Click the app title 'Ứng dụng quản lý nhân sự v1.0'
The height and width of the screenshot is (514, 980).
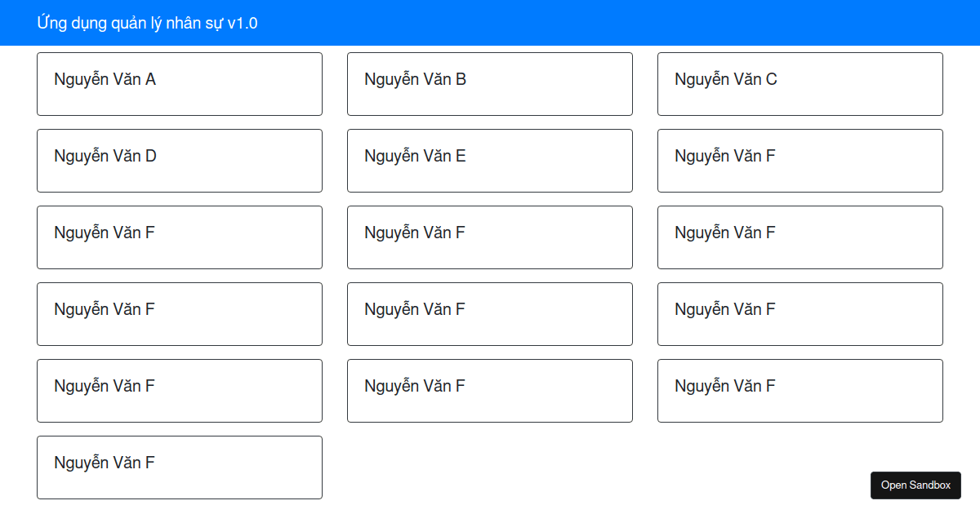pyautogui.click(x=147, y=23)
